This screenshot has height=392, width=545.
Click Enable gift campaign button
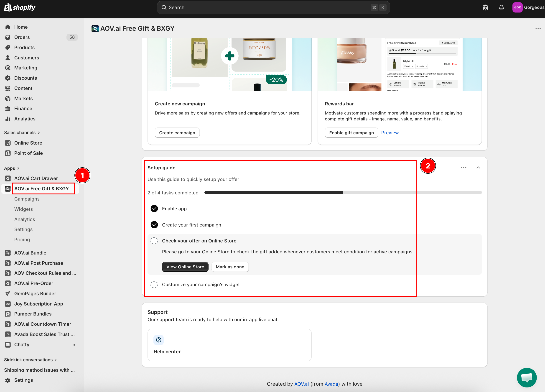tap(351, 133)
